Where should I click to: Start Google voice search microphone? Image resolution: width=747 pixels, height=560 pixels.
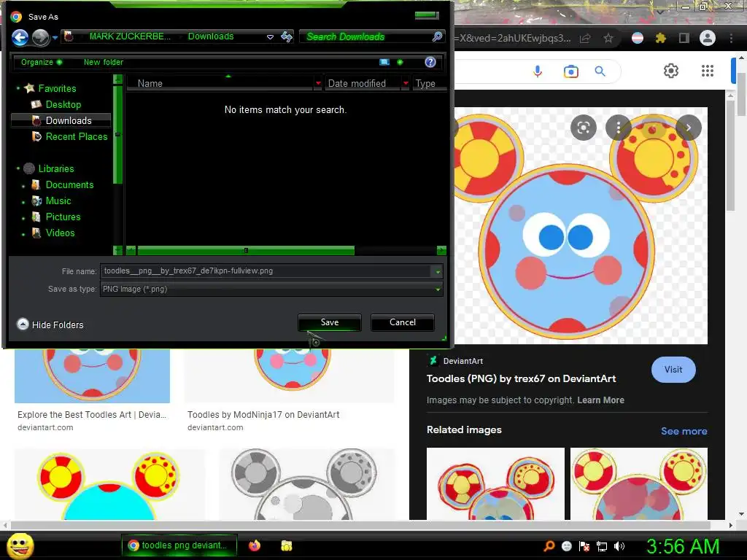538,71
